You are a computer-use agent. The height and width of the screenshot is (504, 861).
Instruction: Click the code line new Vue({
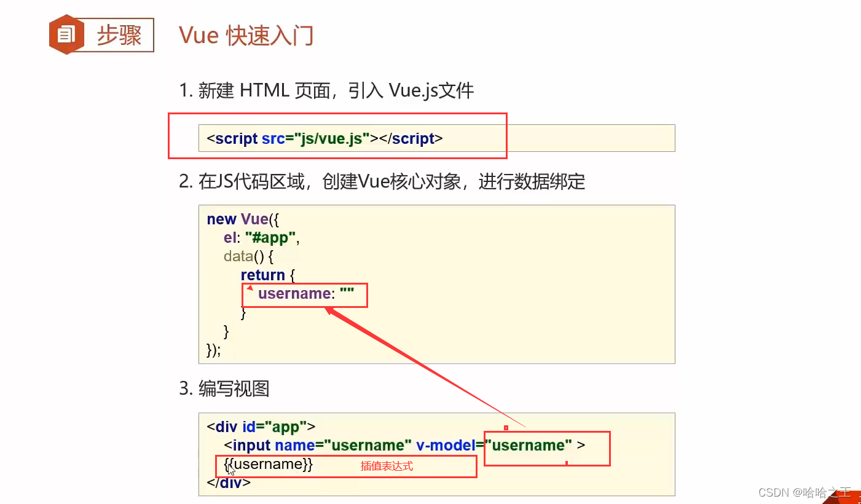tap(243, 219)
